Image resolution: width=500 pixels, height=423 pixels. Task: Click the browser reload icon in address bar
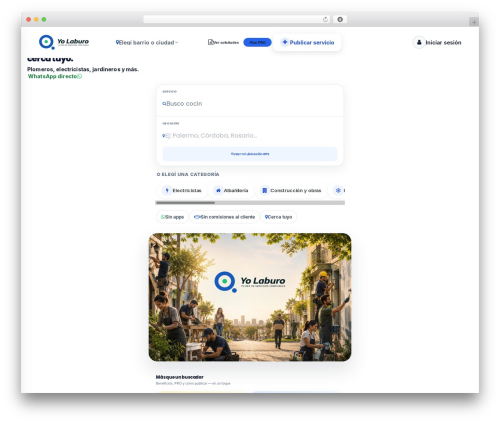tap(325, 19)
